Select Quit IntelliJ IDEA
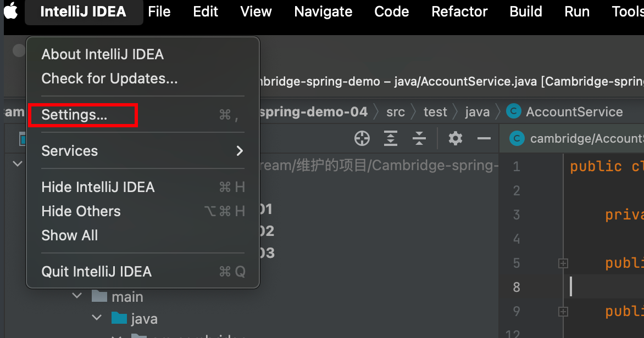The height and width of the screenshot is (338, 644). 96,272
